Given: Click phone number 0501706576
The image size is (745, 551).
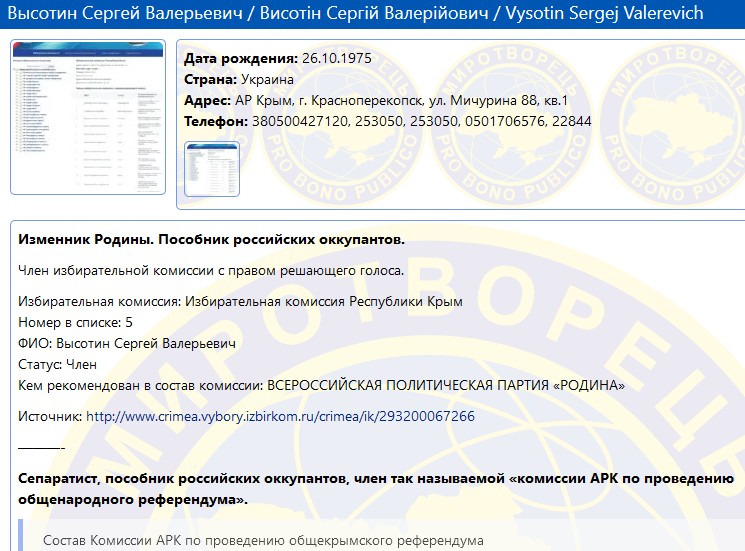Looking at the screenshot, I should click(x=505, y=122).
